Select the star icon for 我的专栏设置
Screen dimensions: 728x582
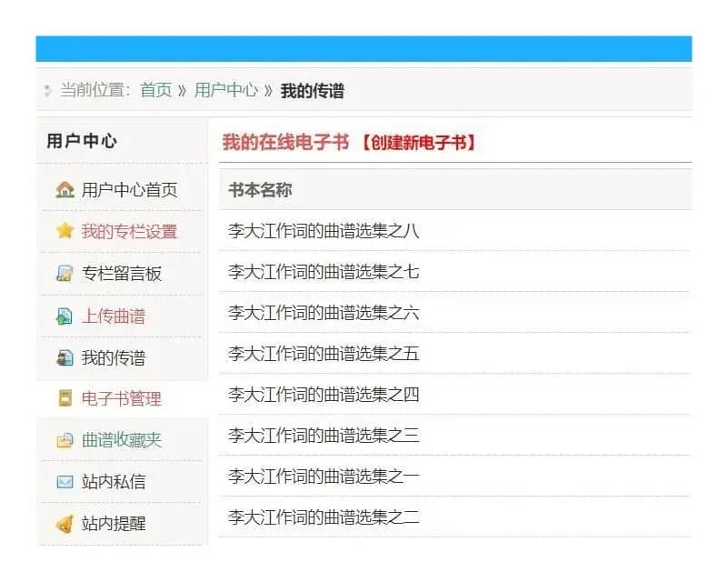click(x=64, y=231)
